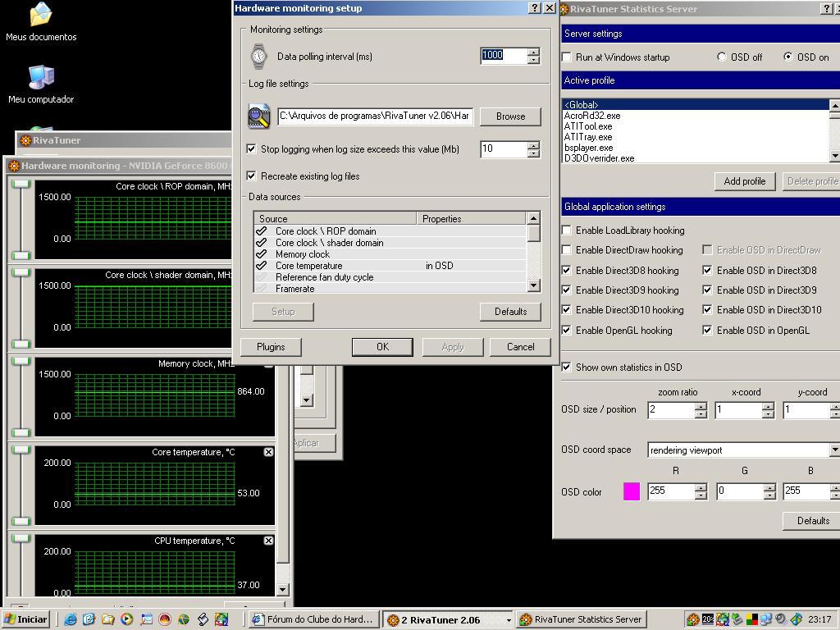The image size is (840, 630).
Task: Launch Windows Media Player from quick launch
Action: (127, 619)
